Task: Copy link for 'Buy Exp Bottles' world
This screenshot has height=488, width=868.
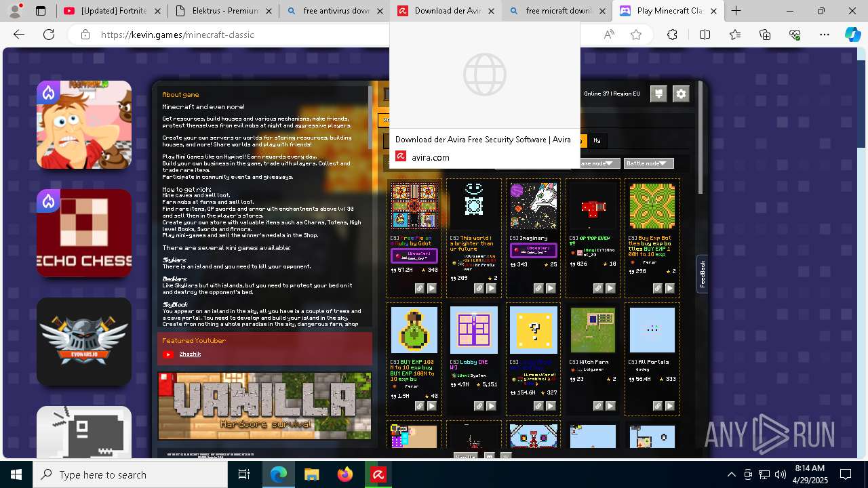Action: pyautogui.click(x=658, y=288)
